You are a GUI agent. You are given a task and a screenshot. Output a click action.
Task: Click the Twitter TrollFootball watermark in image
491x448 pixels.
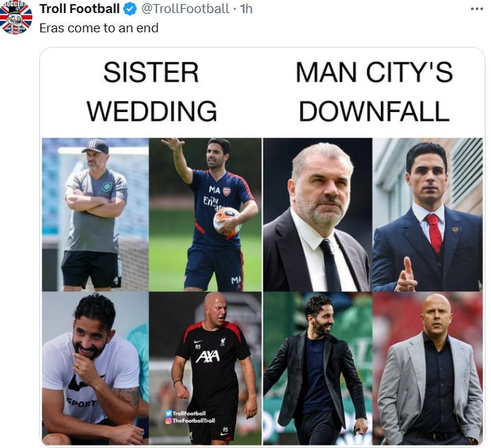tap(186, 413)
